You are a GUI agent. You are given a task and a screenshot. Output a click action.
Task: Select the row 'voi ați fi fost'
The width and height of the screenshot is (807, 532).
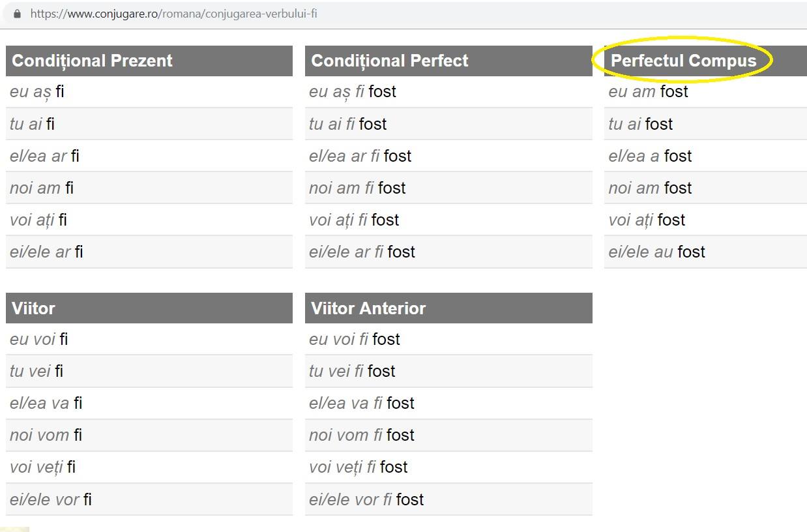[x=448, y=220]
